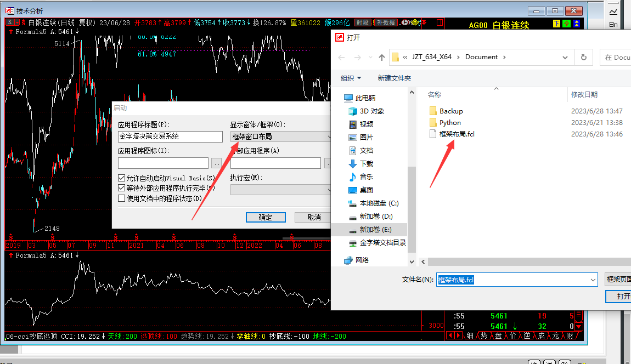The image size is (631, 364).
Task: Click the blue double-arrow icon beside AG00
Action: click(x=577, y=24)
